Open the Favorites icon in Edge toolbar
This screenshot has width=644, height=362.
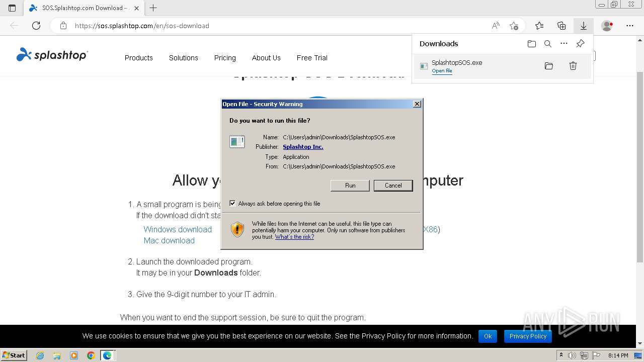pos(539,26)
